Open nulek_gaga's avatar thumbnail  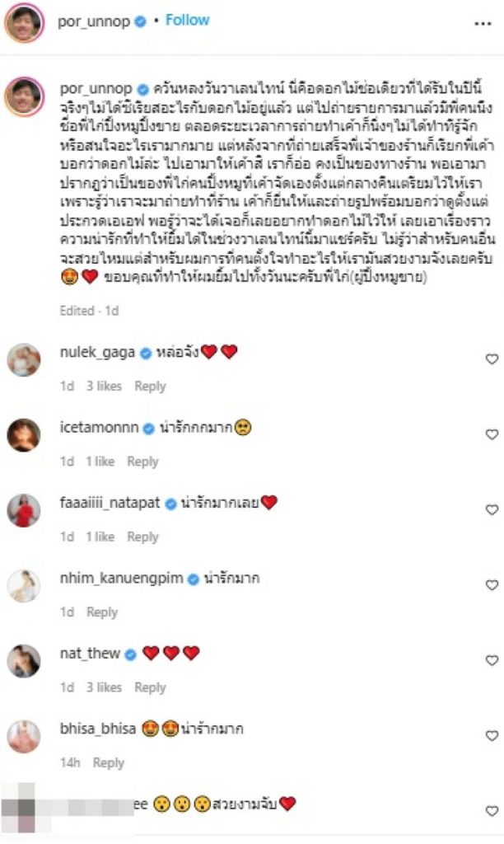(x=24, y=359)
